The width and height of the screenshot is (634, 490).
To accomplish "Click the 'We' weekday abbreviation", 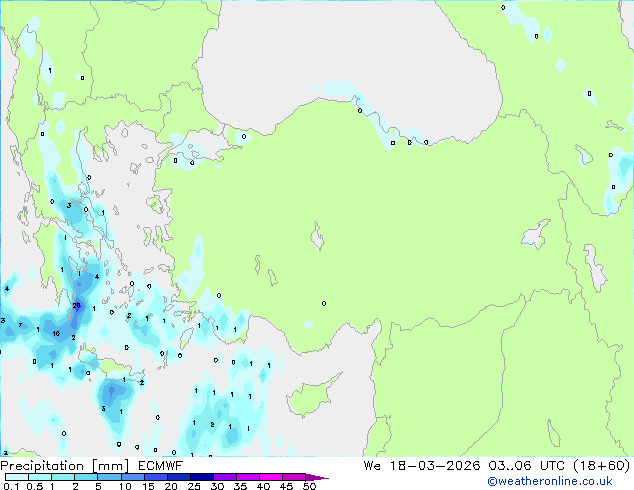I will coord(372,465).
